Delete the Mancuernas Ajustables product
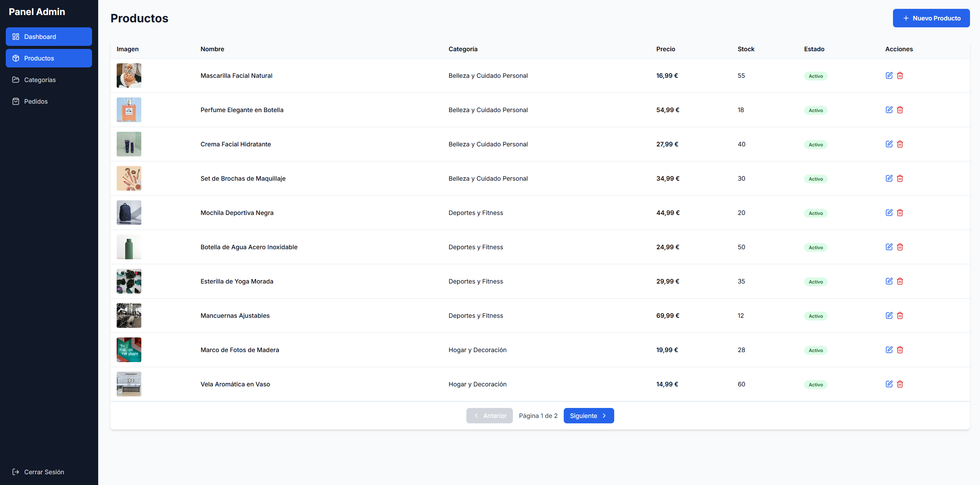Viewport: 980px width, 485px height. click(x=900, y=316)
